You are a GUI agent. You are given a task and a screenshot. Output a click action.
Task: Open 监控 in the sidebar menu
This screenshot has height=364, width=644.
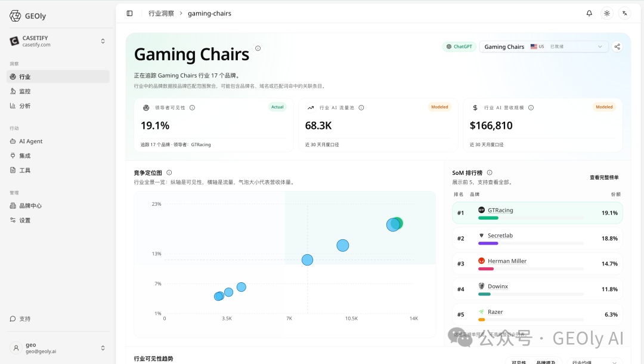[58, 91]
